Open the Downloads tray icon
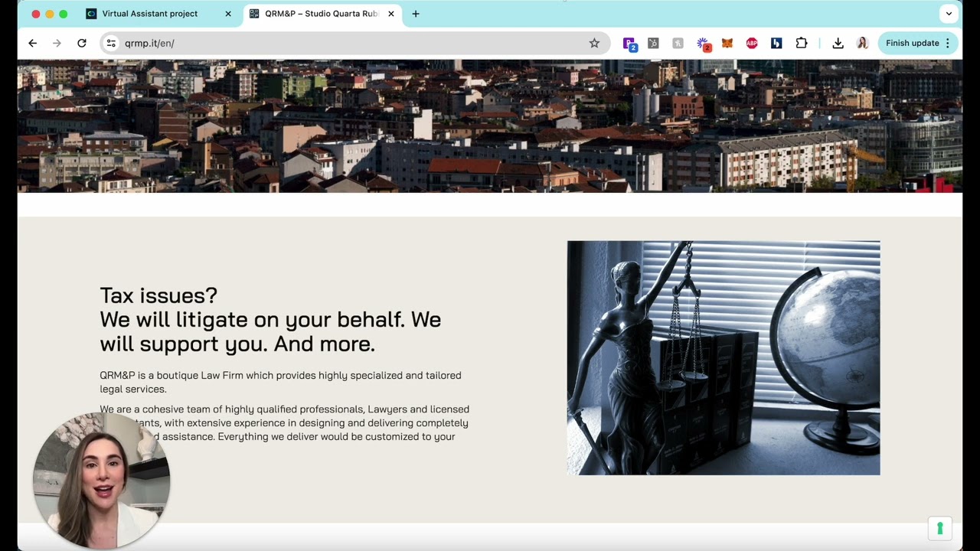The width and height of the screenshot is (980, 551). [x=838, y=44]
